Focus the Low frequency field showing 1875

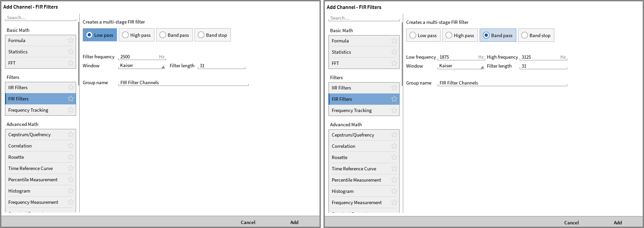[x=458, y=57]
